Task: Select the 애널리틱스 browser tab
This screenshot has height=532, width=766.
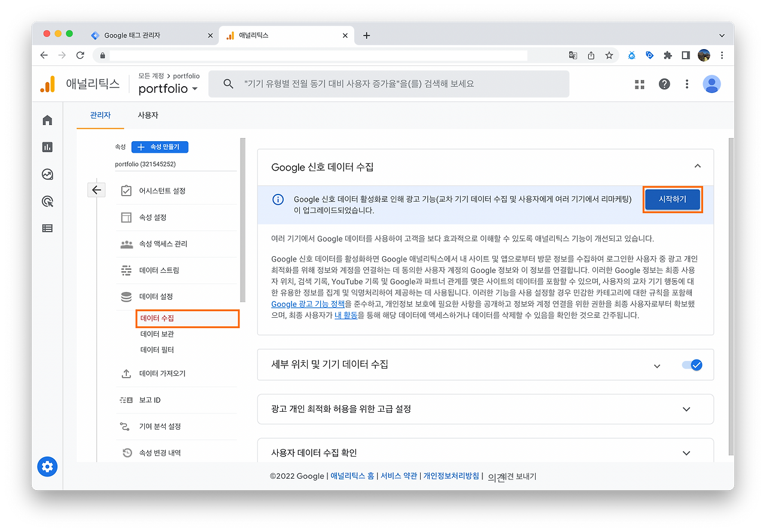Action: [287, 35]
